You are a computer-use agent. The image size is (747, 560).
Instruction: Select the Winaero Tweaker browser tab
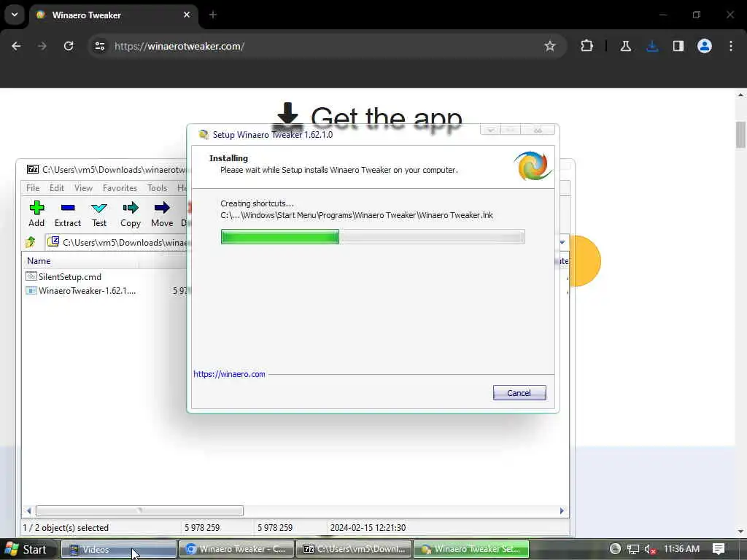pos(114,15)
